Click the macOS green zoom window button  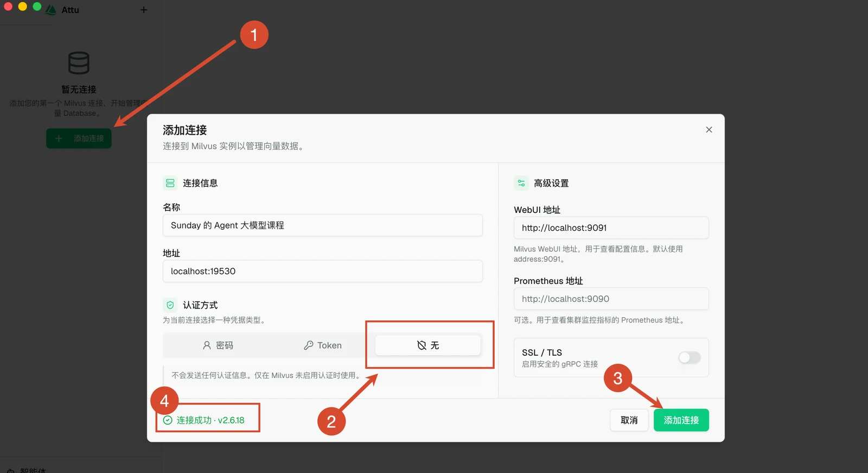[x=37, y=7]
